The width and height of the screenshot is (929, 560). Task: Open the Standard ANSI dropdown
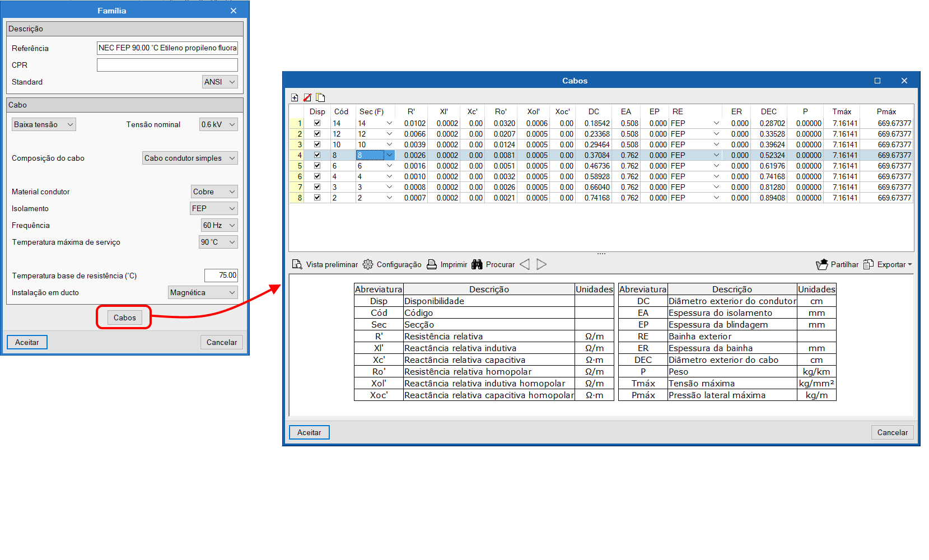(220, 82)
